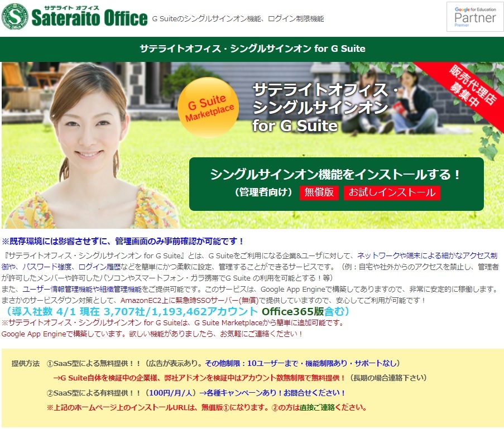Open link ネットワークや端末による細かなアクセス制御
Viewport: 504px width, 429px height.
(428, 256)
